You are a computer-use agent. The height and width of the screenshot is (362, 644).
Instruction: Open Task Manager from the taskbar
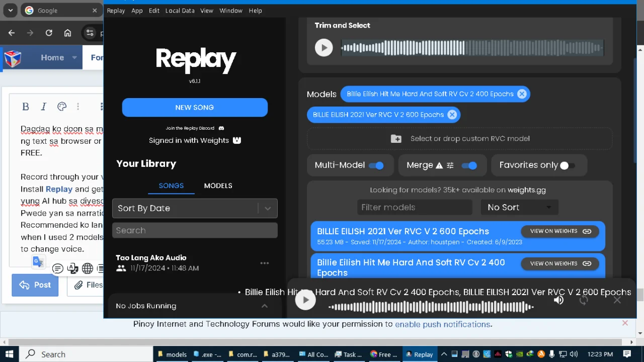coord(348,354)
